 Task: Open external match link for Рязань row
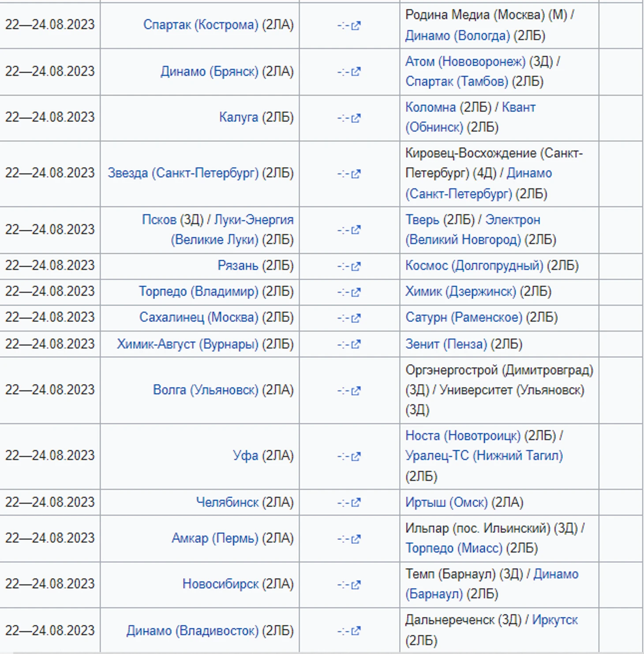click(x=355, y=266)
